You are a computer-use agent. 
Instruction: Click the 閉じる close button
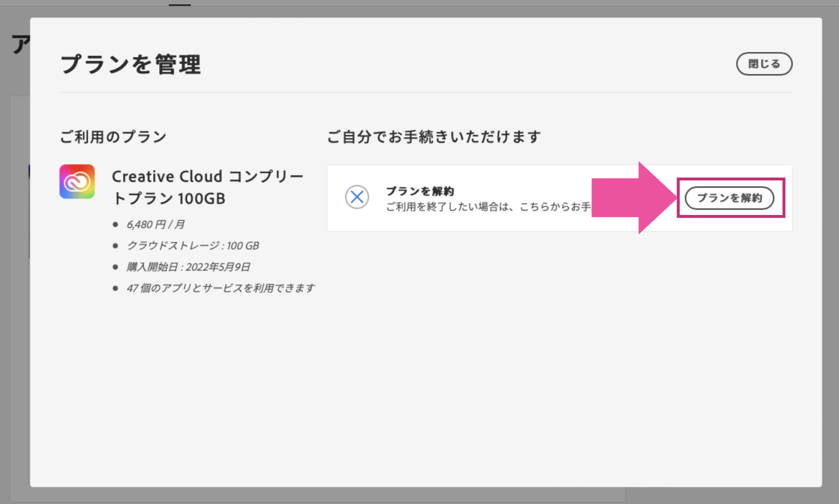click(x=764, y=64)
